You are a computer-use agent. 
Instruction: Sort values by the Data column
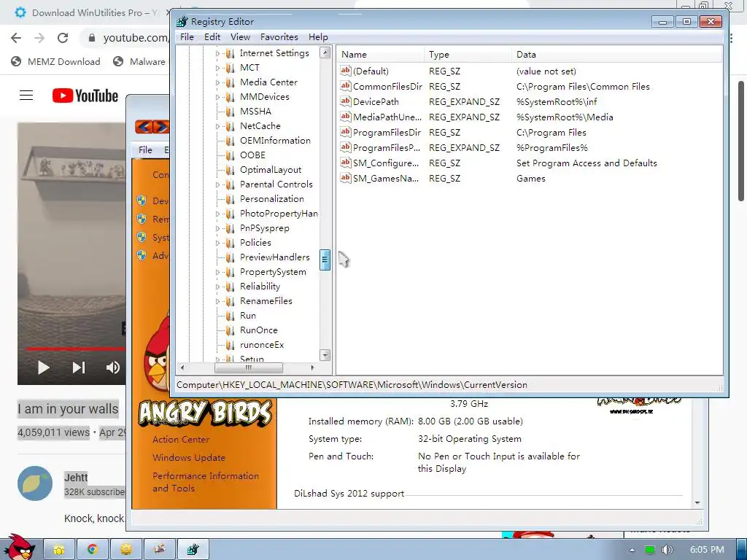617,54
